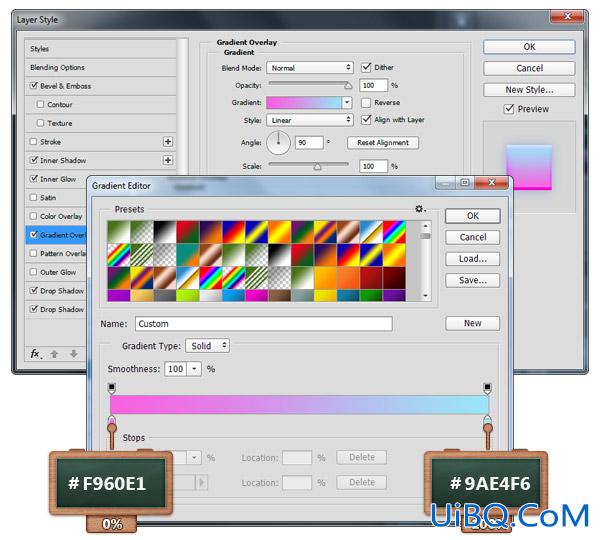
Task: Select the Gradient Overlay list entry
Action: (x=57, y=235)
